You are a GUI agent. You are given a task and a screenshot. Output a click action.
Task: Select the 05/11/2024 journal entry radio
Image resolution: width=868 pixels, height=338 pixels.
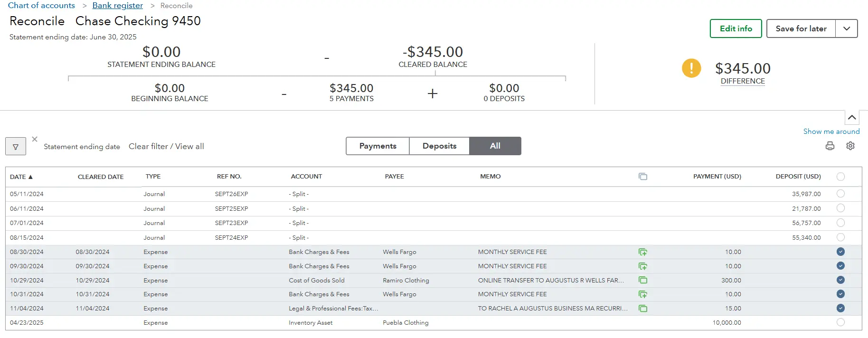840,194
